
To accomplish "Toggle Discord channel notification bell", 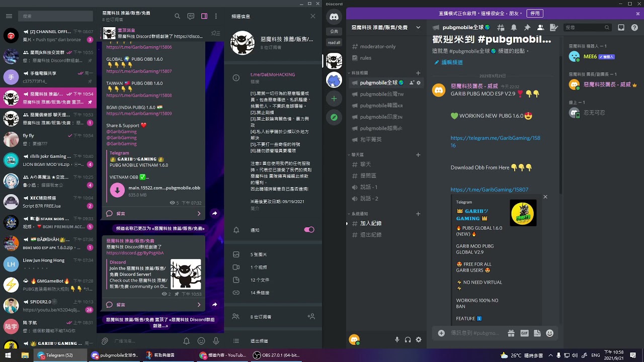I will tap(514, 27).
